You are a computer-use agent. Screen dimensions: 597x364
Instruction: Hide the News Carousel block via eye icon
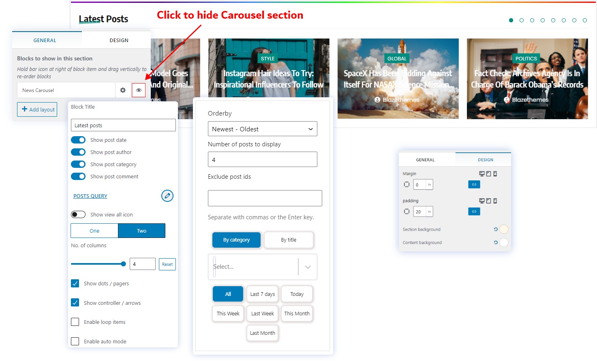[x=139, y=90]
